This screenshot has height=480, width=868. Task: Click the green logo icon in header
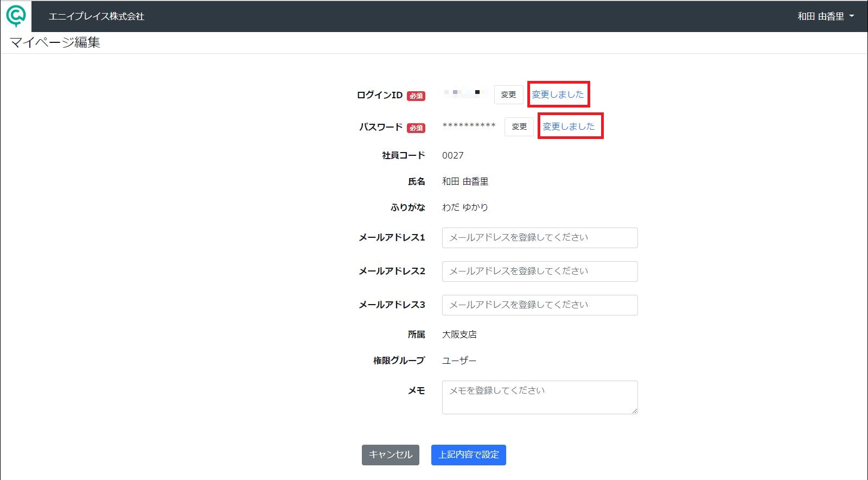click(x=16, y=16)
